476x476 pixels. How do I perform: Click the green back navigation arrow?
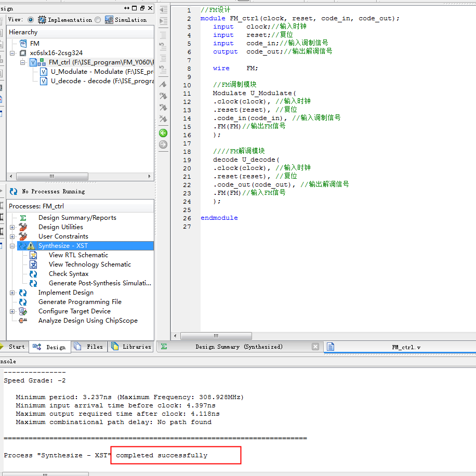point(163,133)
